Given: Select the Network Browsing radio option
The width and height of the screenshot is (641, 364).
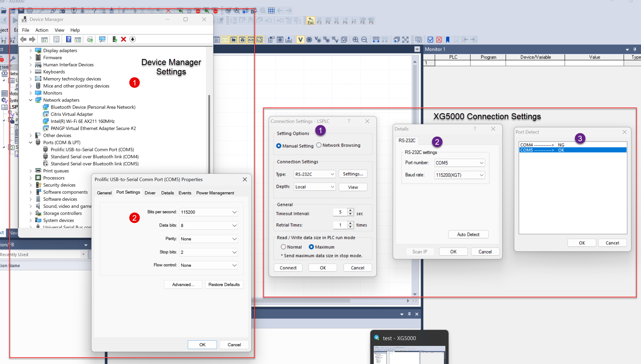Looking at the screenshot, I should click(x=319, y=145).
